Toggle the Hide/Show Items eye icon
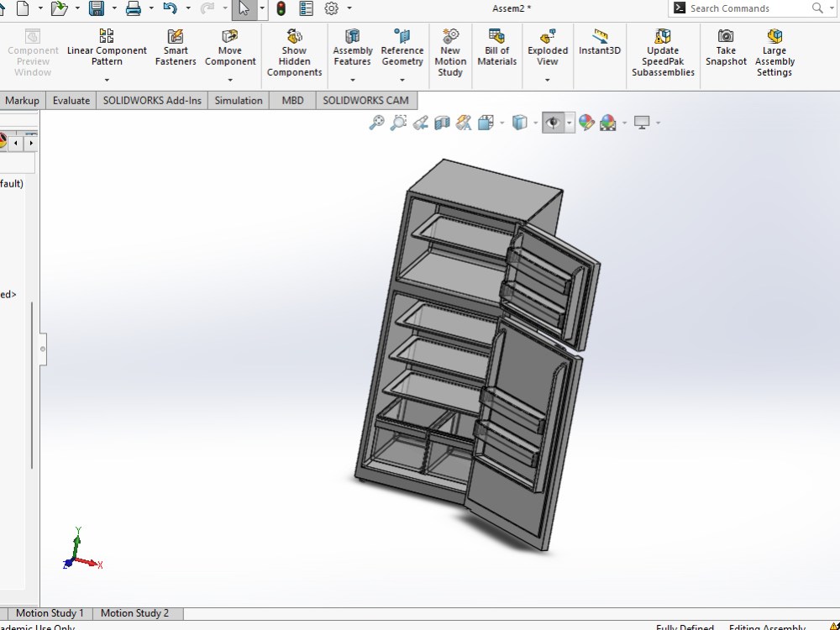Screen dimensions: 840x630 pos(553,123)
